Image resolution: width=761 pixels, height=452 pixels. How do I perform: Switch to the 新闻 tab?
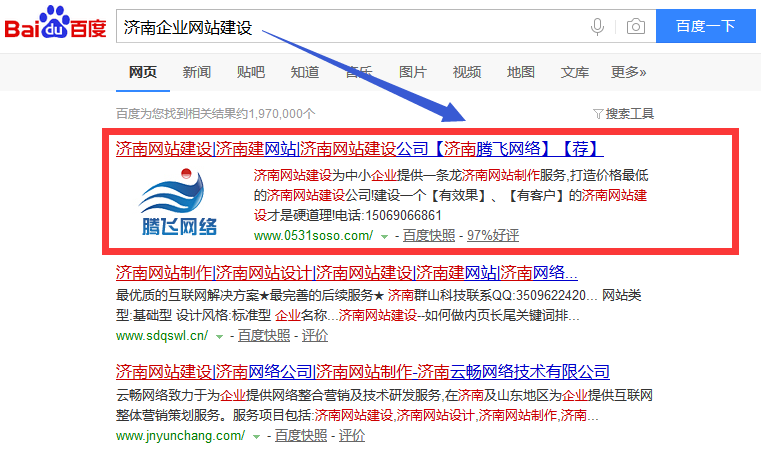tap(197, 72)
